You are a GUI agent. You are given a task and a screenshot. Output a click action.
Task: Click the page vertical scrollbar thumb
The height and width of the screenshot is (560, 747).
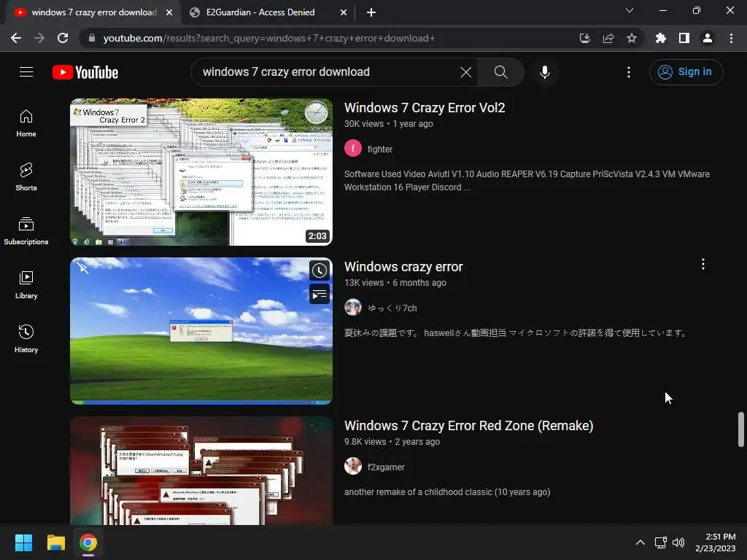(741, 429)
